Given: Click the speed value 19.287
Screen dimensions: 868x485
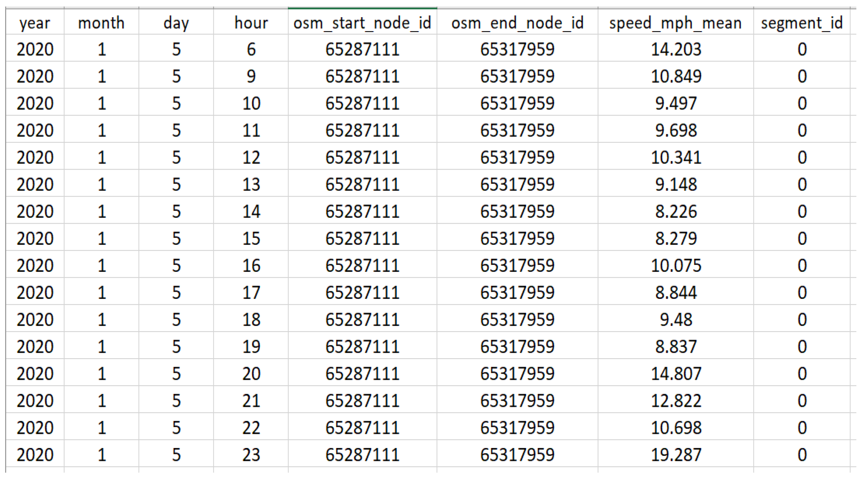Looking at the screenshot, I should pos(676,455).
